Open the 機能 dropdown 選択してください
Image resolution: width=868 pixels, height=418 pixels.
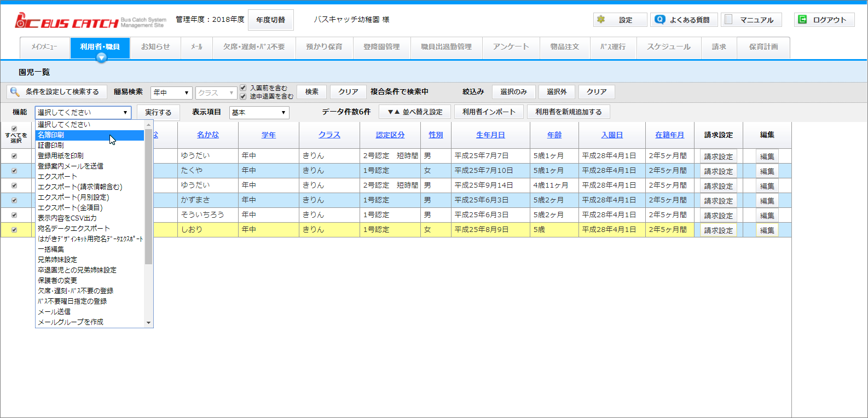(x=83, y=112)
